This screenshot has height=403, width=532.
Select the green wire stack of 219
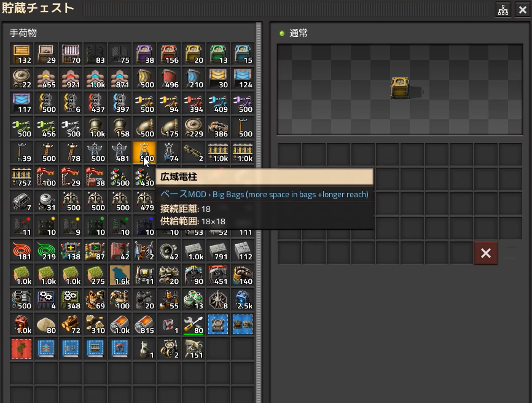point(46,251)
